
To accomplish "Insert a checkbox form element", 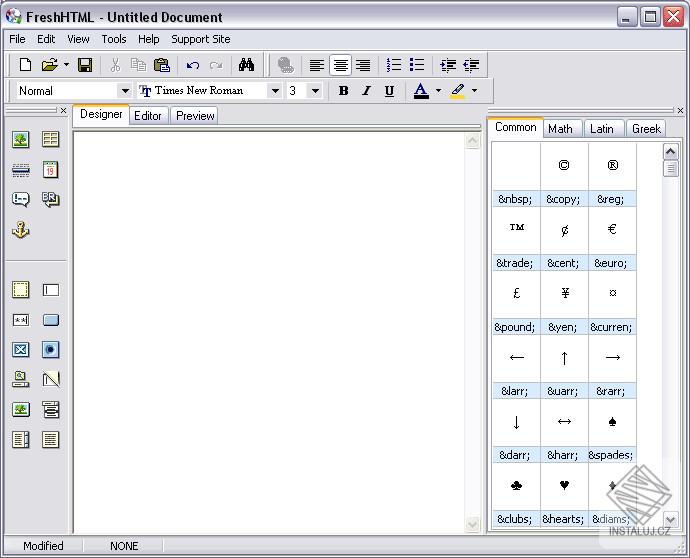I will tap(21, 350).
